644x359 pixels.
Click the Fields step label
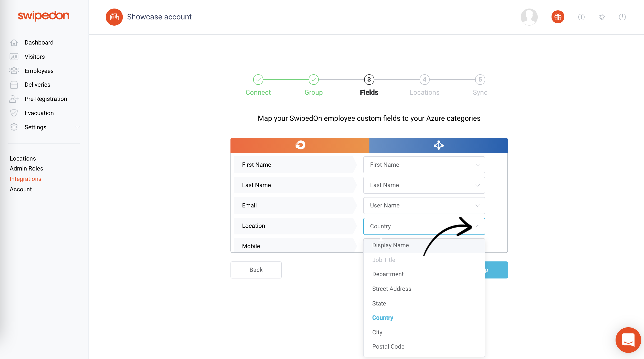tap(369, 92)
